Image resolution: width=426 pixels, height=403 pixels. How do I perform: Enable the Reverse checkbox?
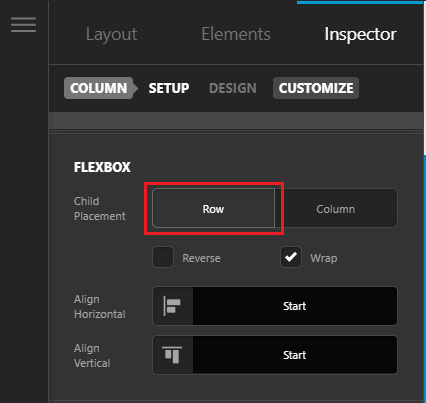tap(163, 257)
